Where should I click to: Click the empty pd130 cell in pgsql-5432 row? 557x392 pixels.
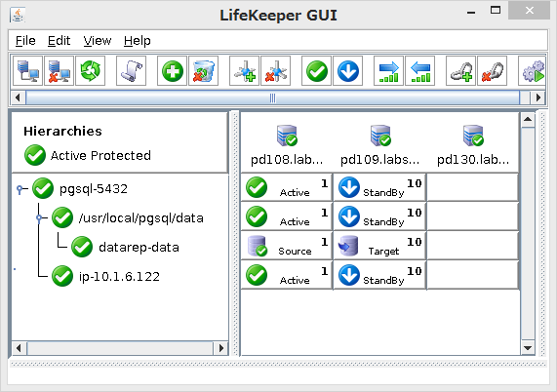point(472,187)
